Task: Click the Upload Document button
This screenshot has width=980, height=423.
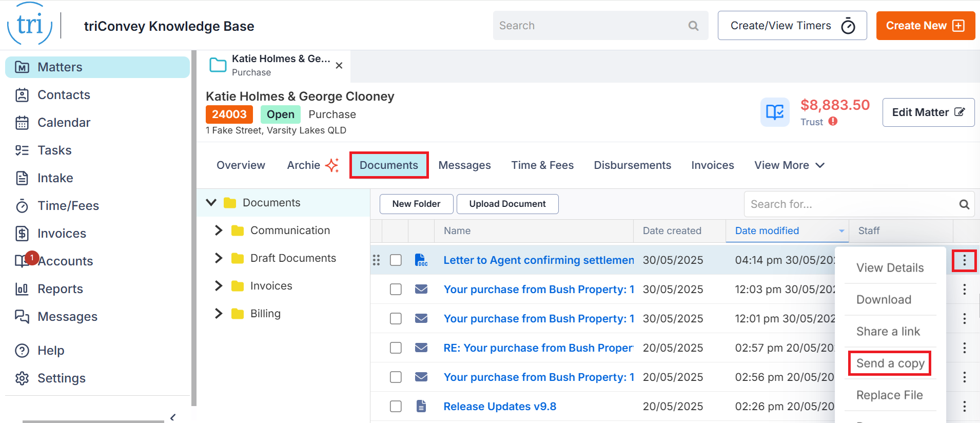Action: (507, 204)
